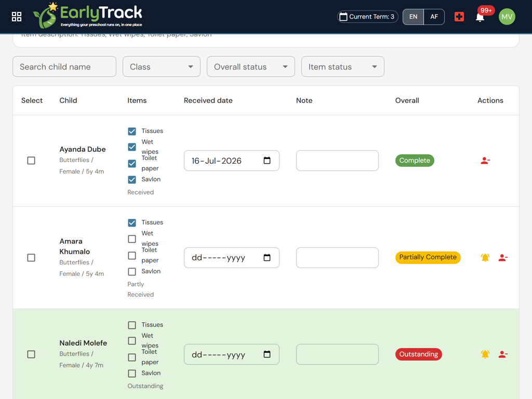This screenshot has height=399, width=532.
Task: Check Toilet paper for Amara Khumalo
Action: click(132, 256)
